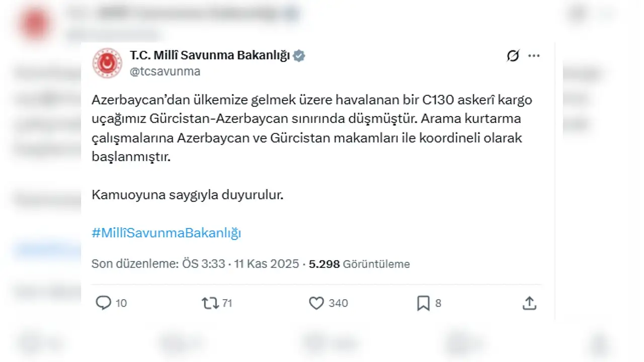Open the share icon on the tweet
644x362 pixels.
(x=529, y=303)
